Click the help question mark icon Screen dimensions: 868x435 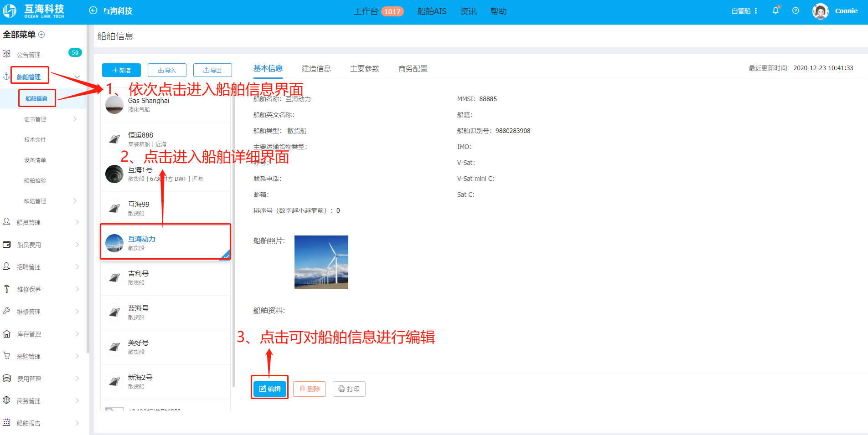coord(796,10)
